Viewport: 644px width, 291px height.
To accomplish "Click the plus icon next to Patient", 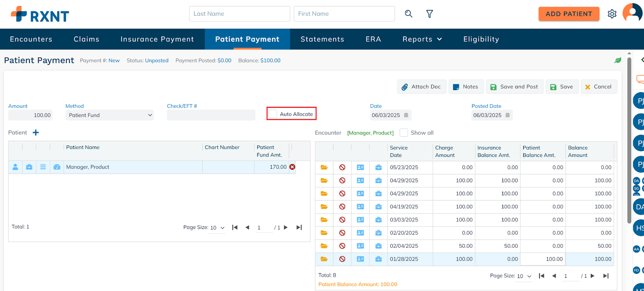I will tap(36, 133).
